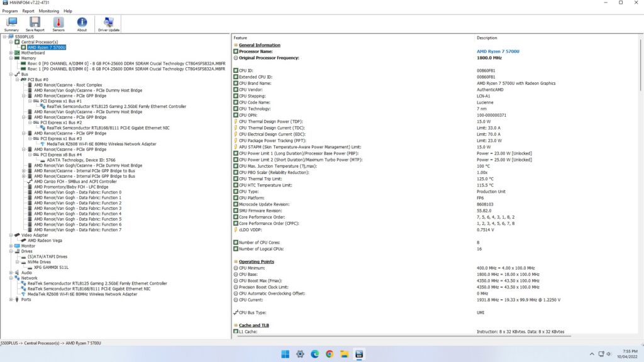Collapse the Network tree node
The width and height of the screenshot is (644, 362).
pyautogui.click(x=11, y=278)
